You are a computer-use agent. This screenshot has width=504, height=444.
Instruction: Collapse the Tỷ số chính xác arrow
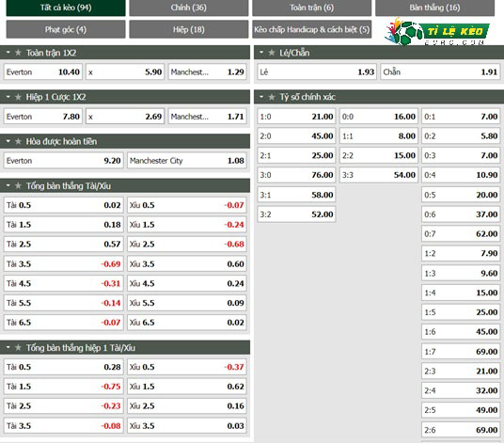pyautogui.click(x=261, y=97)
